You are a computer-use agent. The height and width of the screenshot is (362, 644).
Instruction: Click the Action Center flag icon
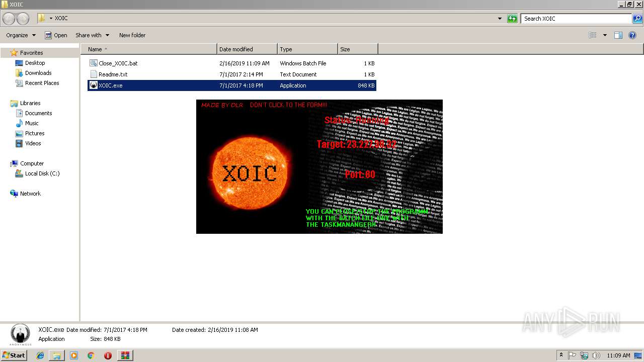point(573,355)
